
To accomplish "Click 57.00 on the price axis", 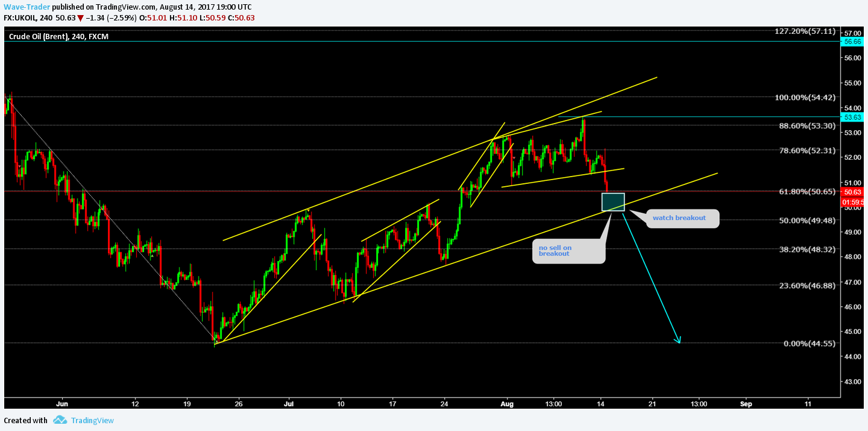I will point(852,33).
